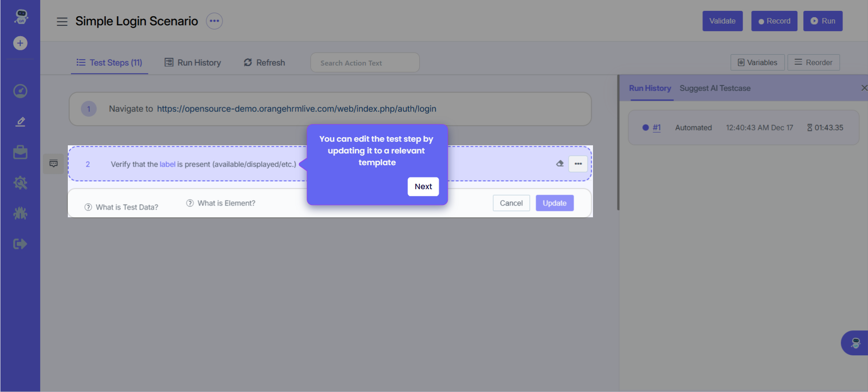Open the gear settings icon in sidebar

pyautogui.click(x=20, y=183)
